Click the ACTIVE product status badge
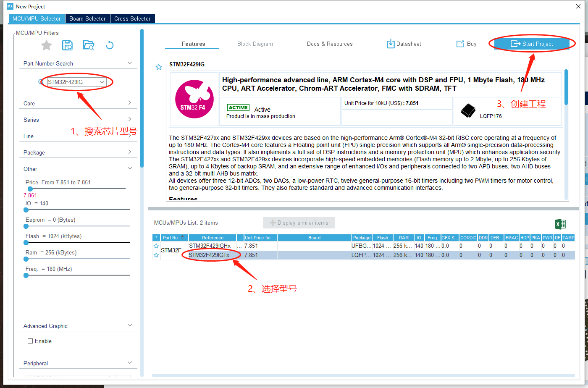This screenshot has height=388, width=588. [x=238, y=107]
